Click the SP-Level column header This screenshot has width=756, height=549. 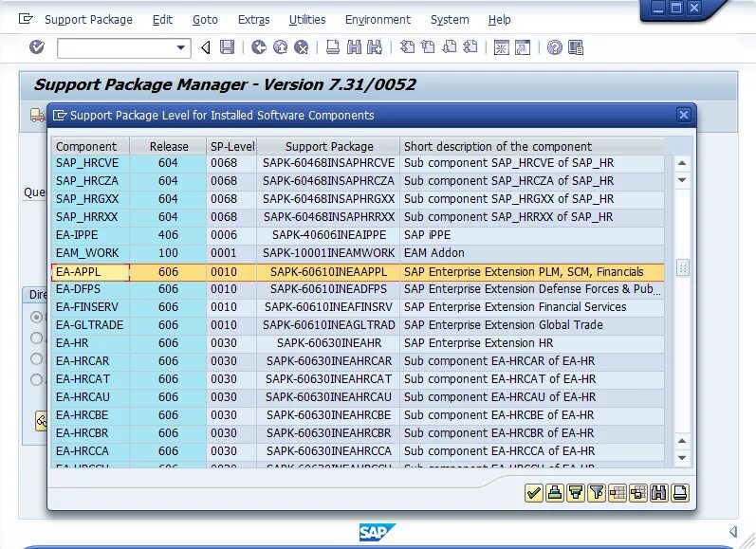[x=231, y=146]
